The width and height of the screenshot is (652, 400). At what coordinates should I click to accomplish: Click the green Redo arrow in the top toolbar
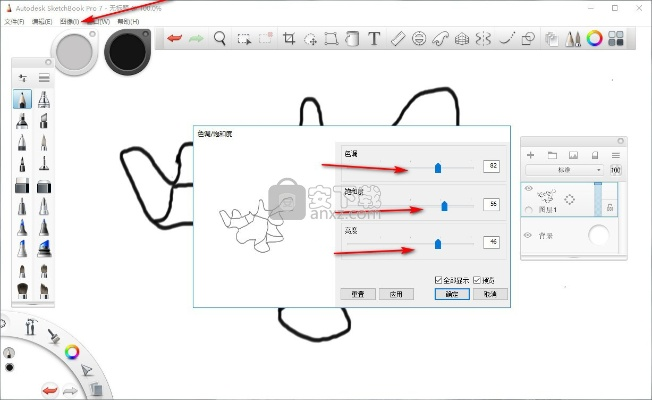(196, 39)
